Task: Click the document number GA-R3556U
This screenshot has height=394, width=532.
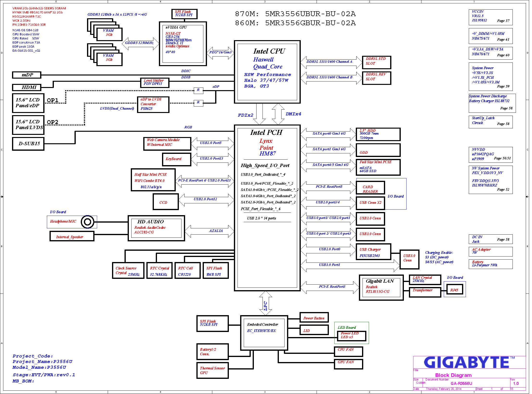Action: (461, 383)
